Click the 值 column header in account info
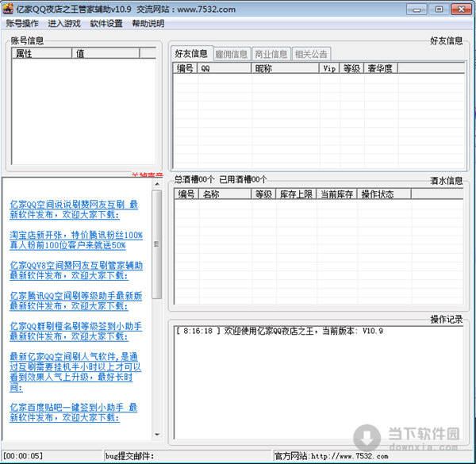Viewport: 476px width, 464px height. coord(106,53)
